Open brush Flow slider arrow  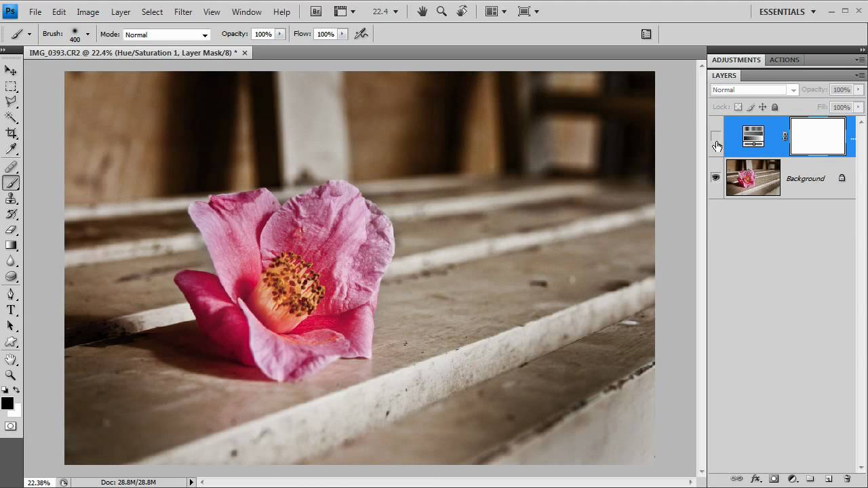coord(342,34)
